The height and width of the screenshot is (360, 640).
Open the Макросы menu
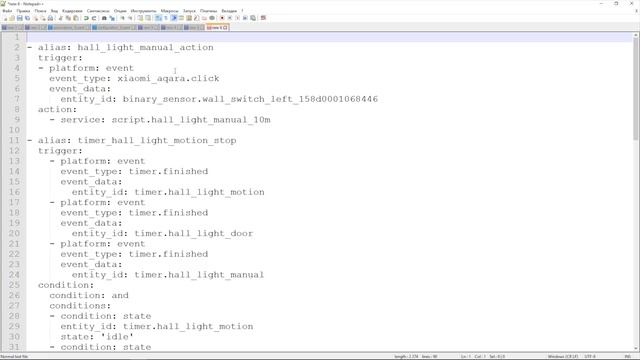(x=169, y=11)
